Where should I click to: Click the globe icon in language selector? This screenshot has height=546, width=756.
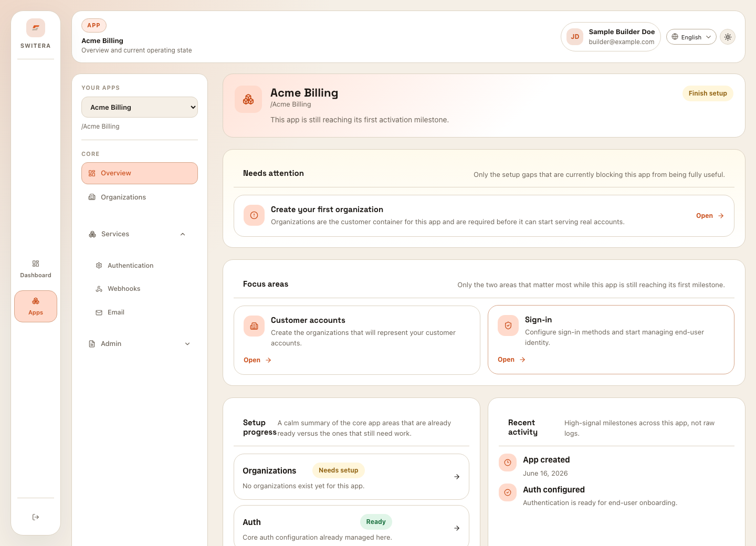(675, 37)
